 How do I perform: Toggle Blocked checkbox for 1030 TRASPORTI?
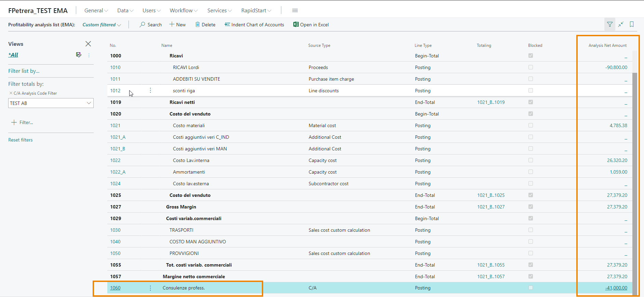[531, 230]
